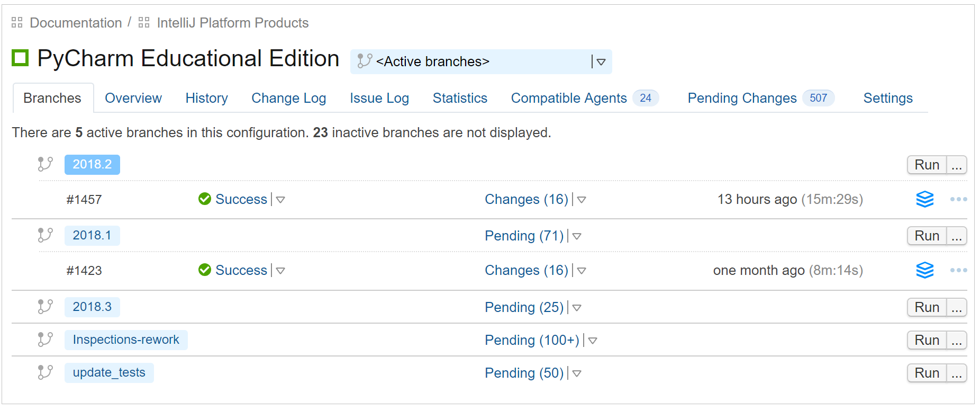
Task: Expand Success status dropdown for #1457
Action: click(x=280, y=200)
